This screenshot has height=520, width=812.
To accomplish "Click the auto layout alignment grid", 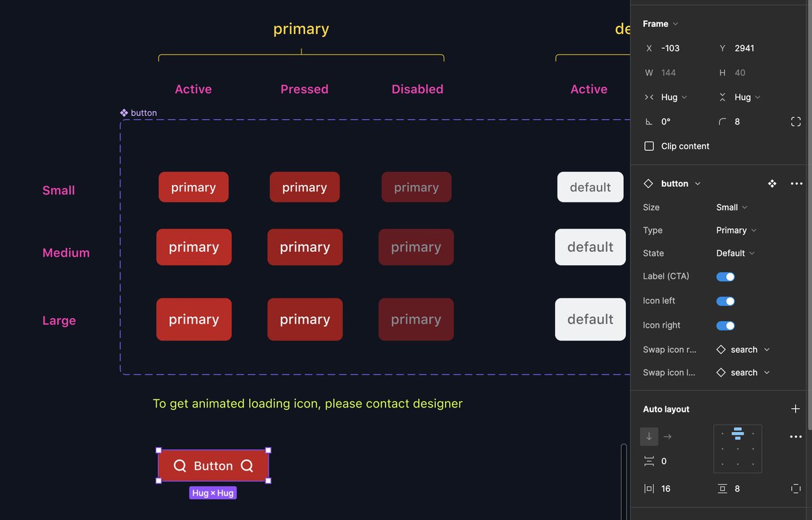I will (x=738, y=449).
